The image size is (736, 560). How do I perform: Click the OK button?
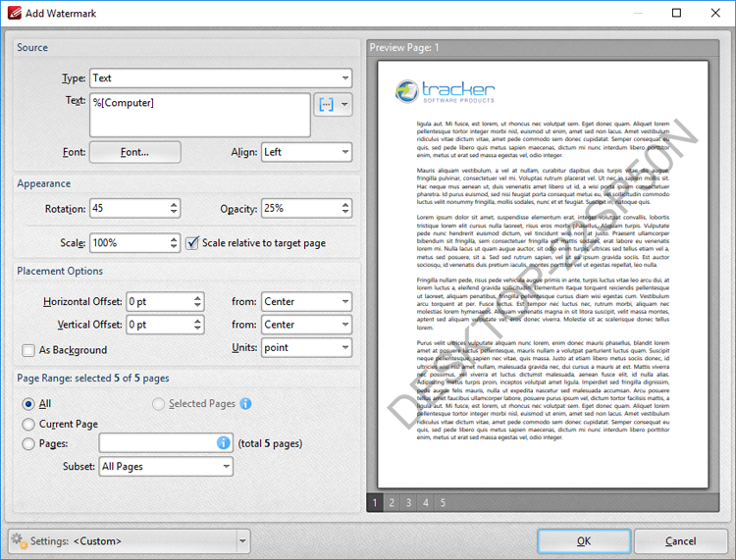point(583,541)
